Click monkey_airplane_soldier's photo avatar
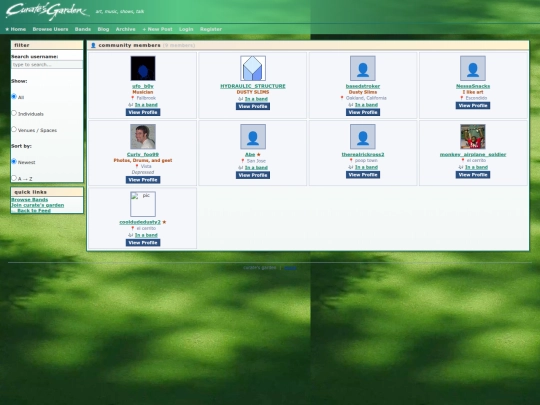The image size is (540, 405). pyautogui.click(x=473, y=136)
